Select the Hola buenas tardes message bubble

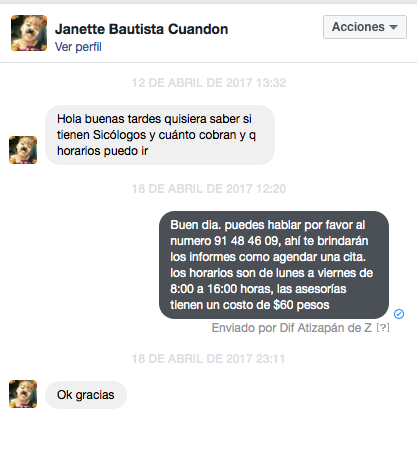click(160, 135)
